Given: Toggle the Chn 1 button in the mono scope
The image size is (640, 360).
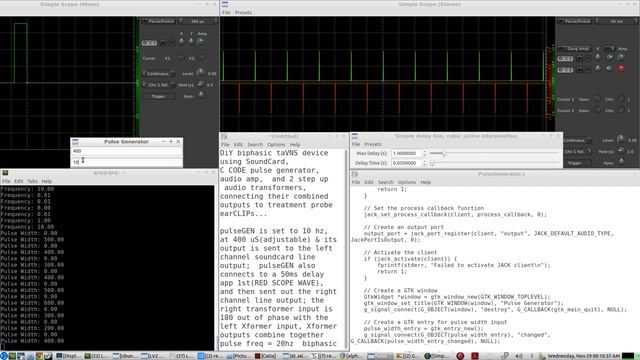Looking at the screenshot, I should tap(149, 43).
